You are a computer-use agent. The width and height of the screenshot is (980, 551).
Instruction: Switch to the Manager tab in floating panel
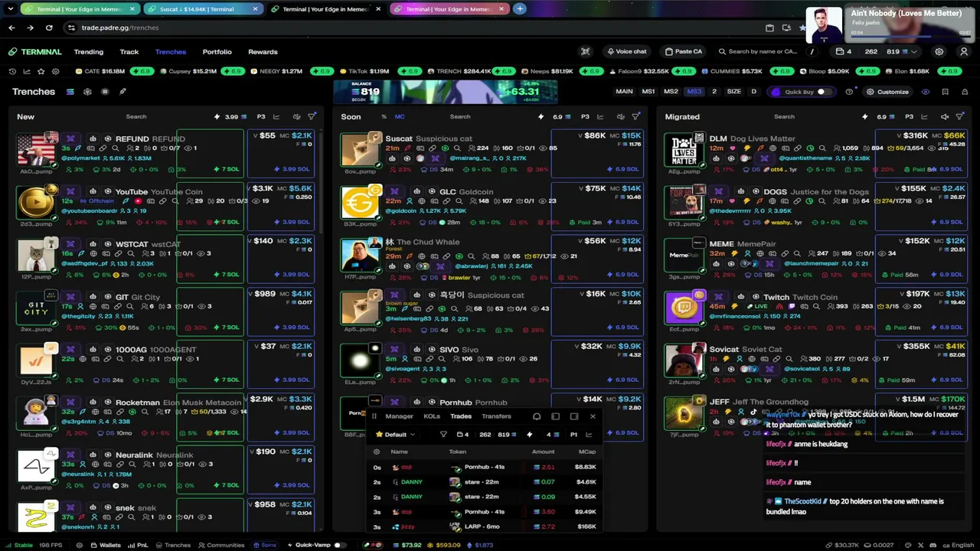pyautogui.click(x=399, y=416)
